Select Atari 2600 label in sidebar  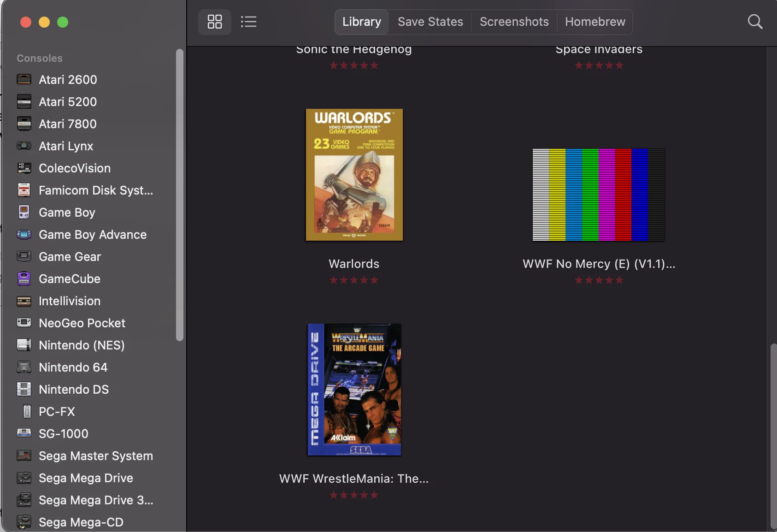click(x=68, y=80)
